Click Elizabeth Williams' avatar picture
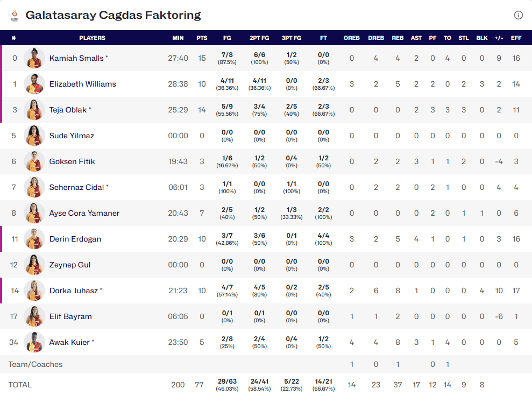 coord(34,84)
